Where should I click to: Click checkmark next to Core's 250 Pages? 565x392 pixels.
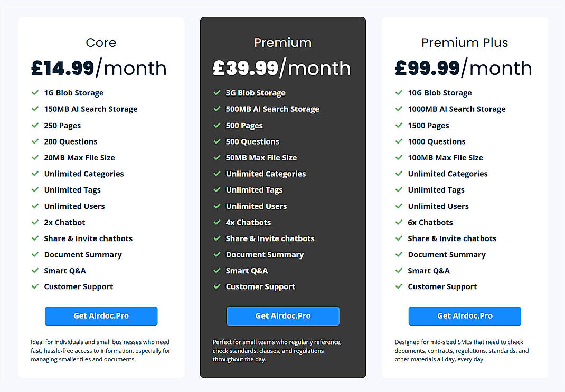[x=34, y=126]
